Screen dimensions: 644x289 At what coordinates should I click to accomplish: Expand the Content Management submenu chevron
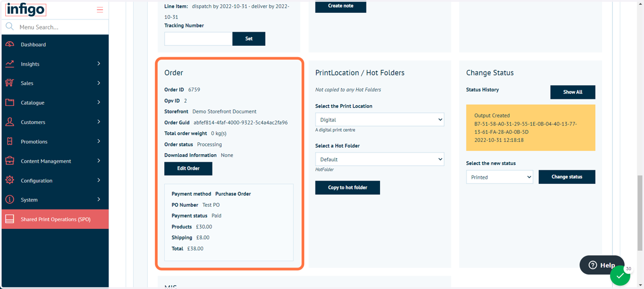click(x=99, y=161)
